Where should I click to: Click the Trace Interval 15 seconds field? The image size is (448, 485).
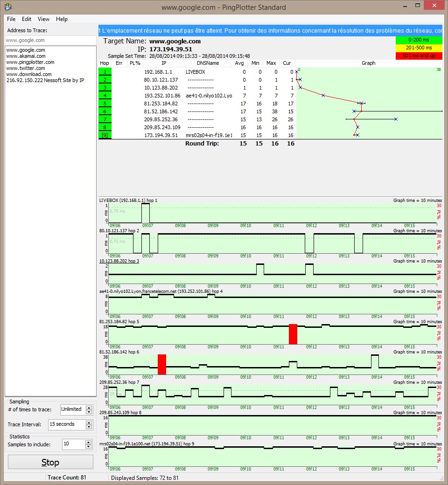click(67, 424)
